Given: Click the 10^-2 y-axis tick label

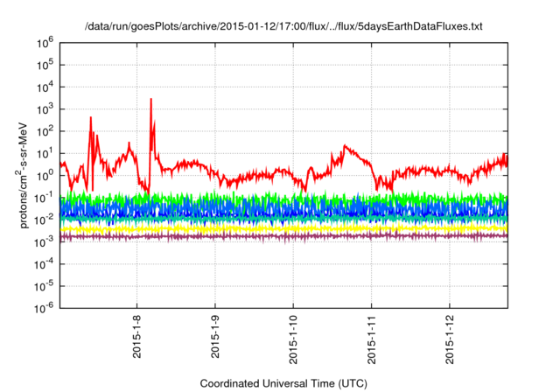Looking at the screenshot, I should point(44,220).
